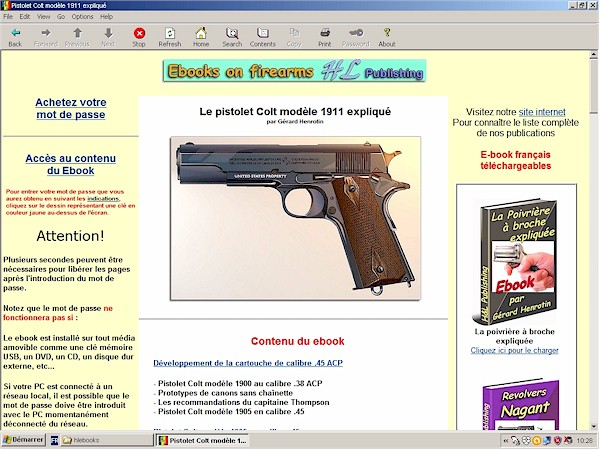Follow the 'indications' link in red text
This screenshot has width=600, height=450.
(x=103, y=199)
